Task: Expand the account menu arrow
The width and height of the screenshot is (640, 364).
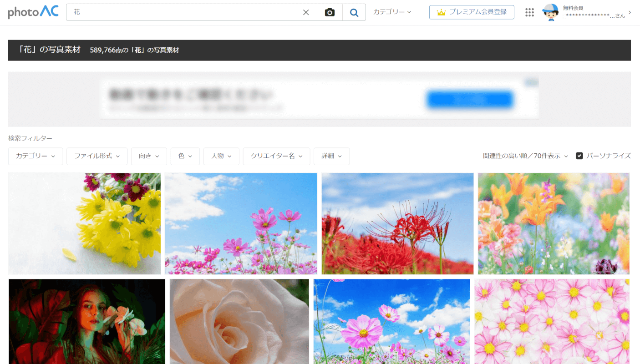Action: coord(630,12)
